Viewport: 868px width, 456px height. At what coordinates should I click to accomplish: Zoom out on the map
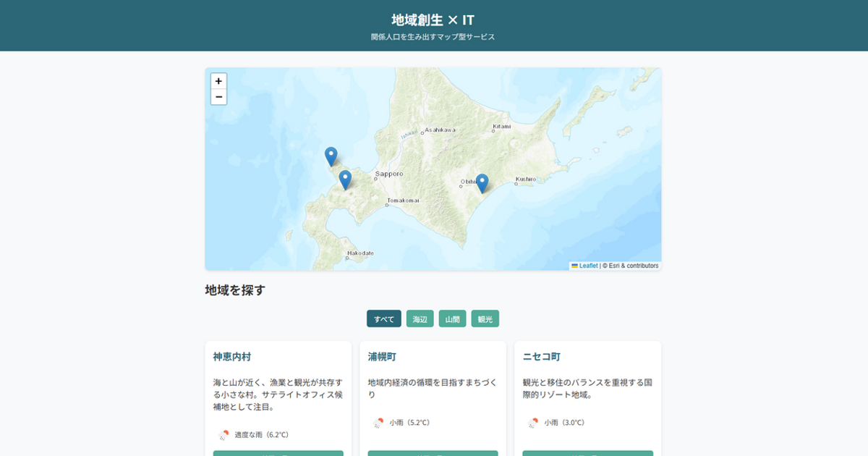point(218,97)
